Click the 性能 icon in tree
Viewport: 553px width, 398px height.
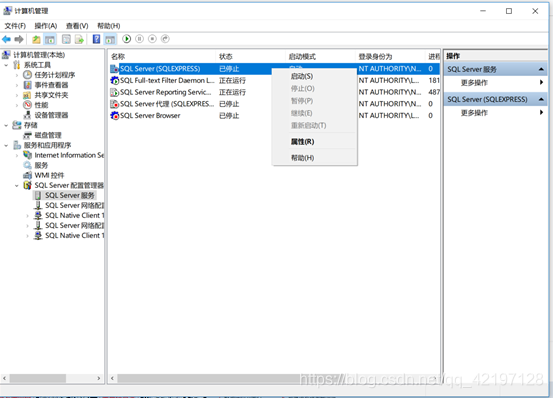28,105
